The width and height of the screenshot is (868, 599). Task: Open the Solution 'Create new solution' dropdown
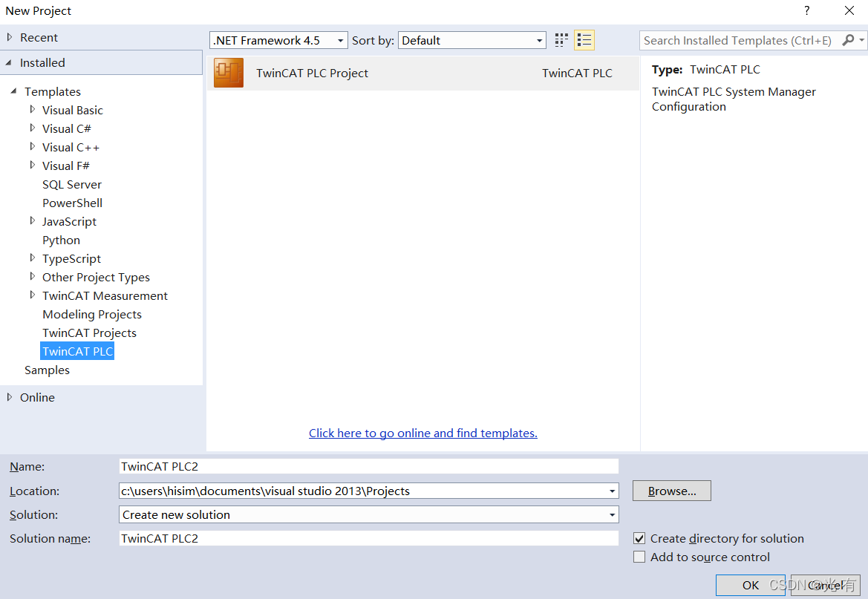click(369, 515)
